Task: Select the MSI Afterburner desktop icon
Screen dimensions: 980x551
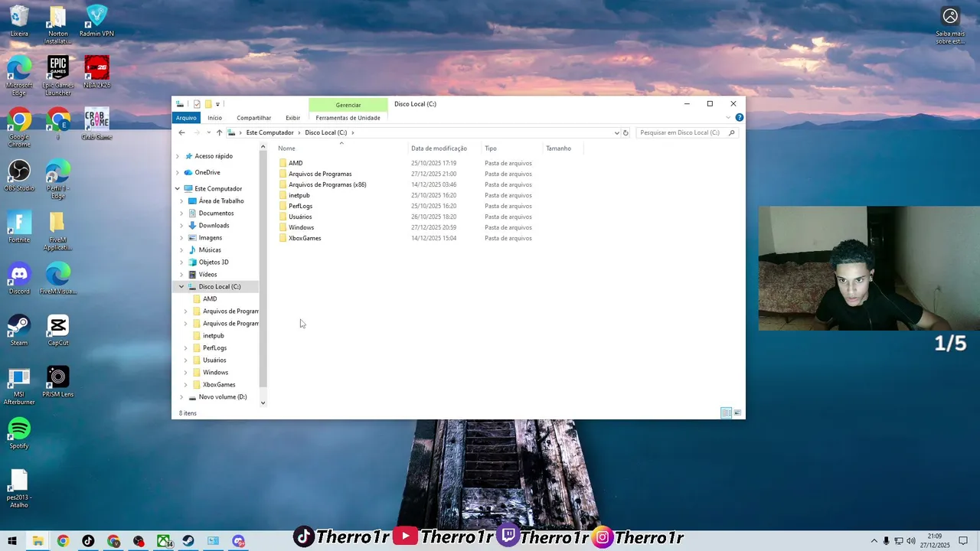Action: tap(19, 385)
